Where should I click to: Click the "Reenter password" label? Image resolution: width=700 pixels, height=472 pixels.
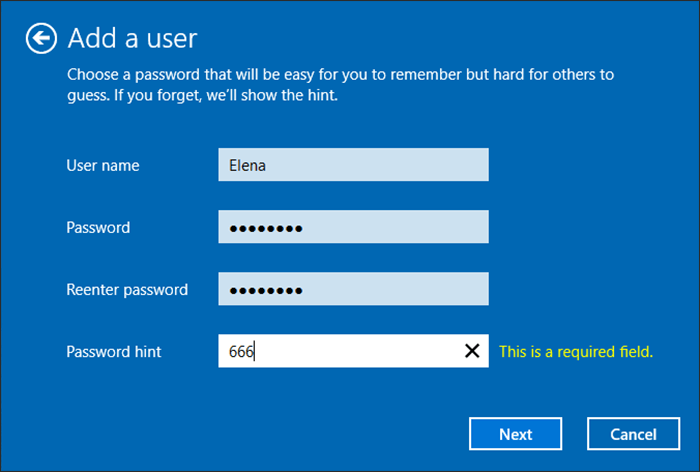pyautogui.click(x=127, y=290)
